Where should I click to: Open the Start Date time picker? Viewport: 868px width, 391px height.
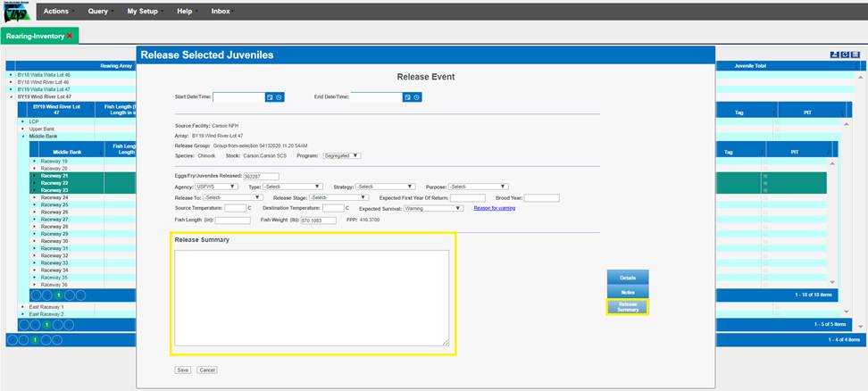pos(280,96)
